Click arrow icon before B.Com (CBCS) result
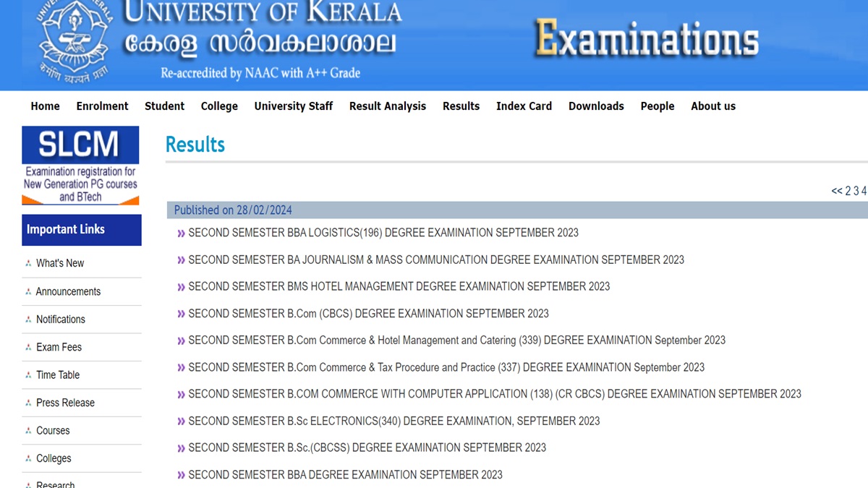Image resolution: width=868 pixels, height=488 pixels. (x=182, y=314)
